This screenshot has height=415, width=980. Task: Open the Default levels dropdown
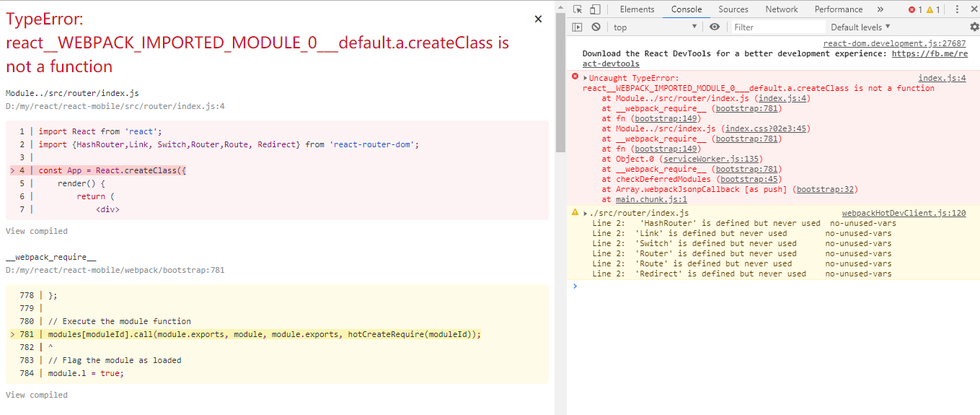click(861, 27)
